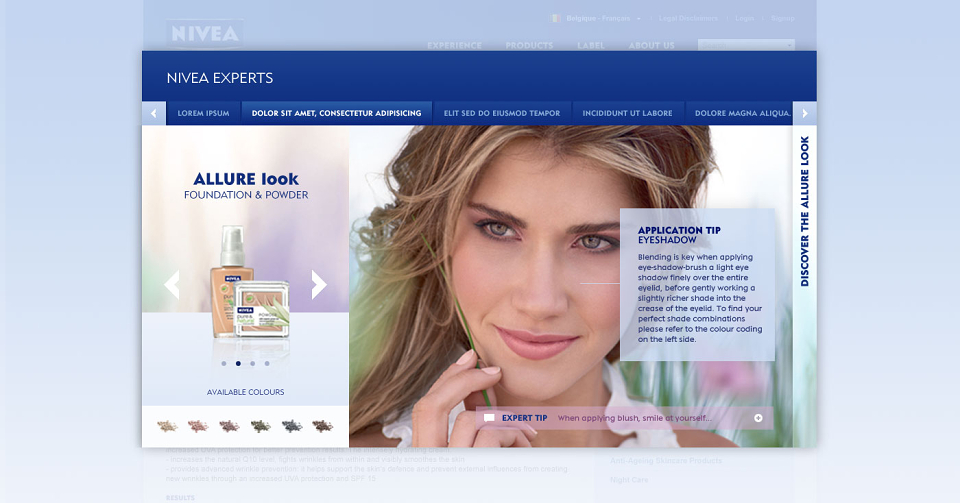Switch to ELIT SED DO EIUSMOD TEMPOR tab

coord(502,113)
